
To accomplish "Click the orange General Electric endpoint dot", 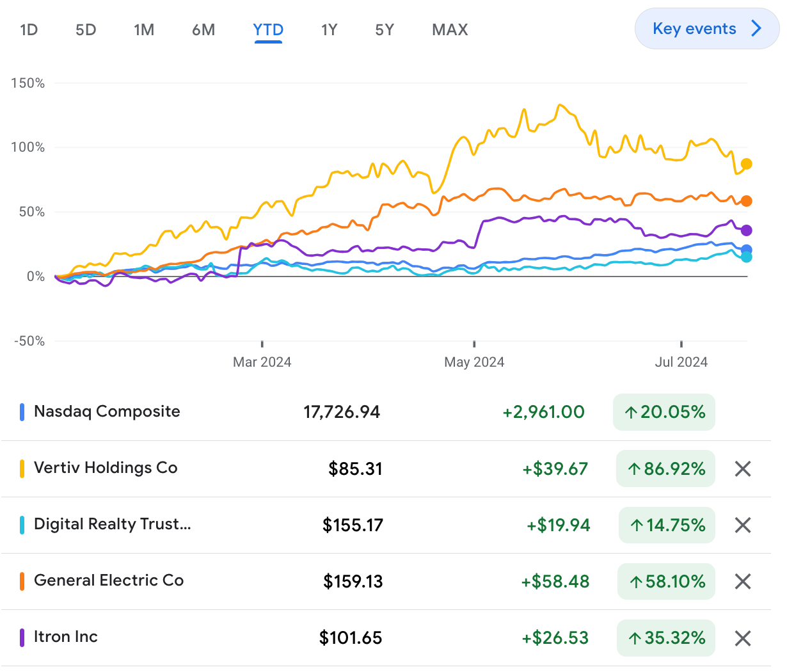I will pyautogui.click(x=746, y=201).
